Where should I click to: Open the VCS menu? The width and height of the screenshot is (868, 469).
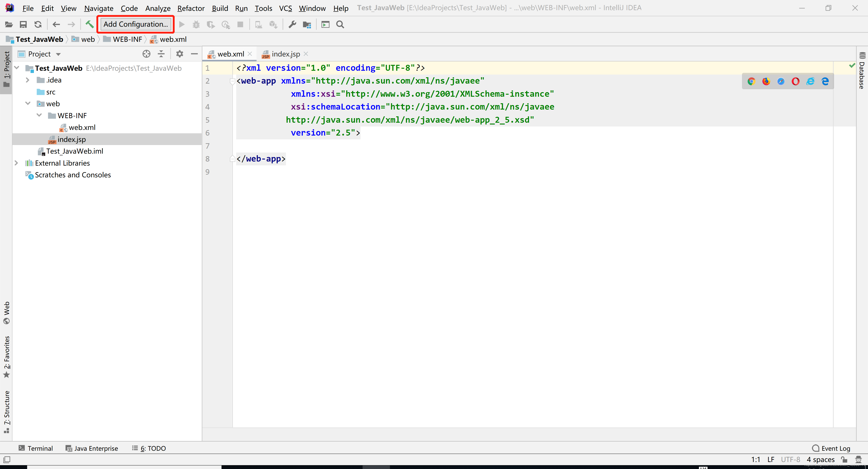tap(285, 8)
